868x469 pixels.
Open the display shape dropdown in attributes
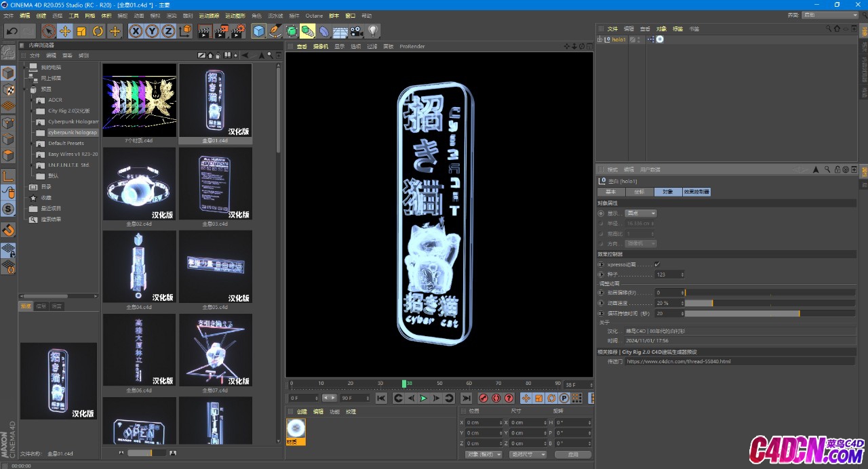point(641,213)
